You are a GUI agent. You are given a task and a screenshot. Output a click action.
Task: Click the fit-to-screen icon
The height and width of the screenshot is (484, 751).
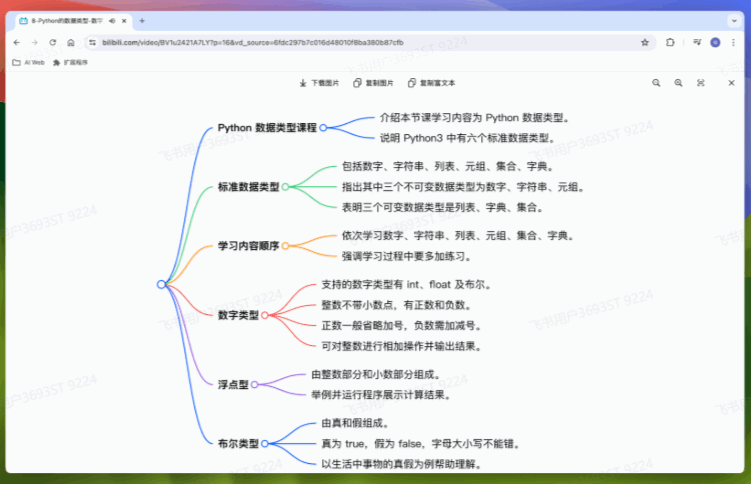[x=701, y=83]
